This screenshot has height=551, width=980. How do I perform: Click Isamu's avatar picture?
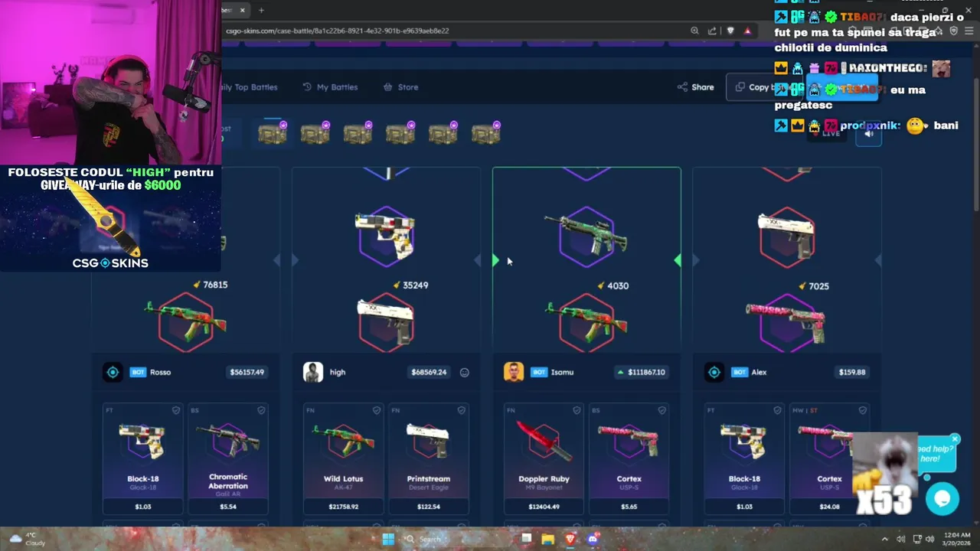(x=514, y=372)
